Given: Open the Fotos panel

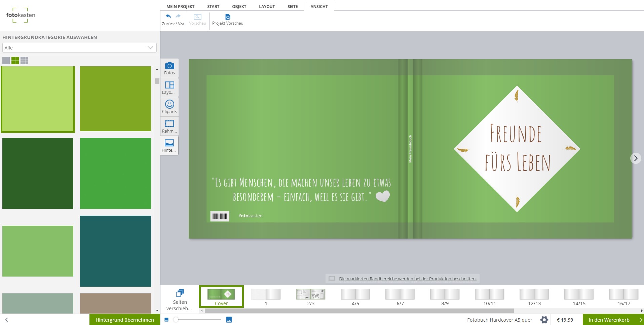Looking at the screenshot, I should (169, 68).
